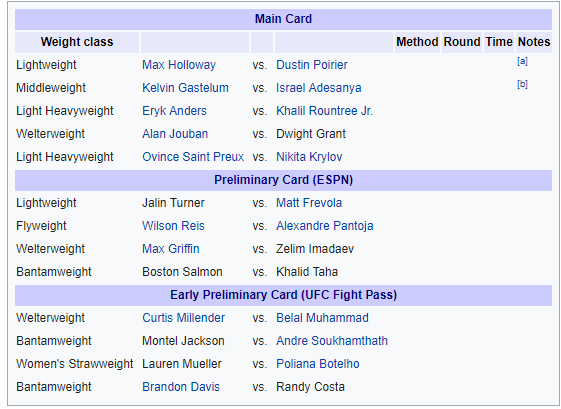
Task: Follow the Israel Adesanya link
Action: click(318, 88)
